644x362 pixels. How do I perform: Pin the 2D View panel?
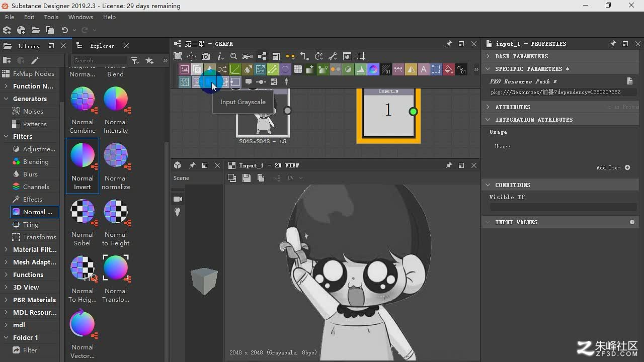pyautogui.click(x=449, y=165)
